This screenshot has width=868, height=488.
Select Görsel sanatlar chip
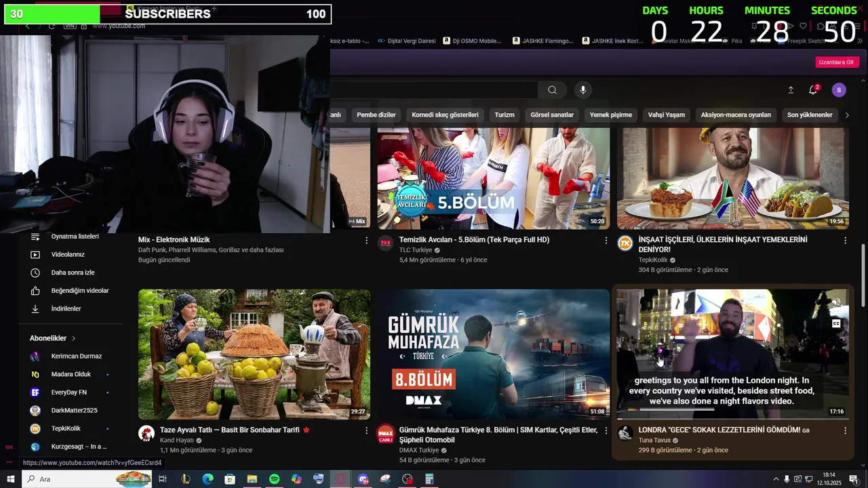coord(552,115)
